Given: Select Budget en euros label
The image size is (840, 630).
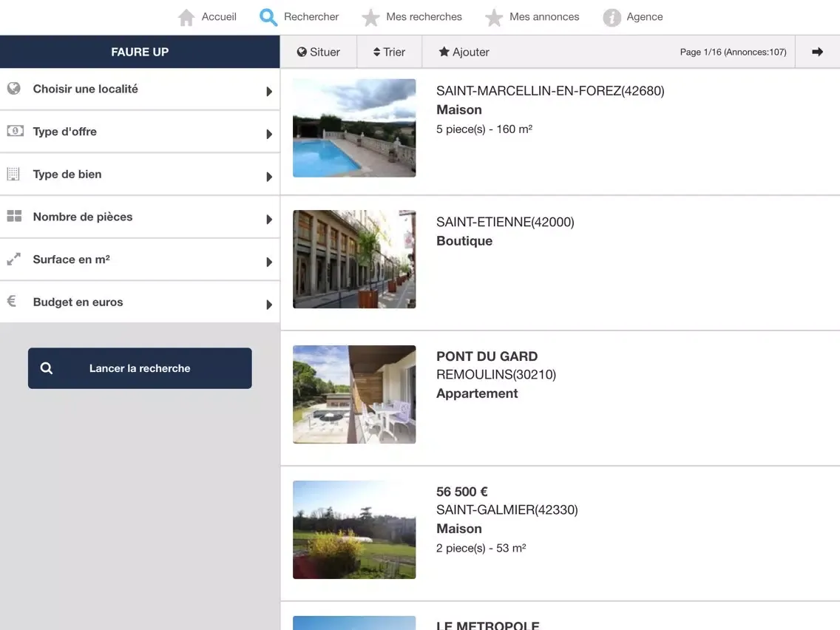Looking at the screenshot, I should tap(78, 302).
